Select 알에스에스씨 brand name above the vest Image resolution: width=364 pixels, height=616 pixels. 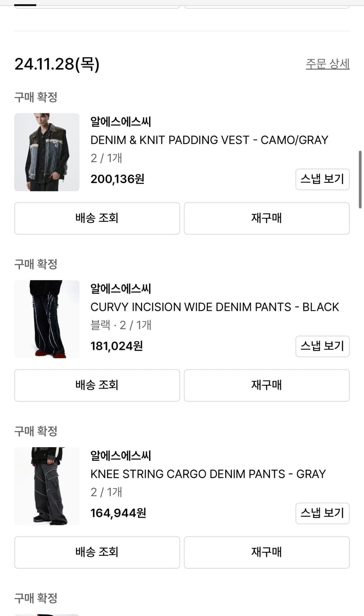point(121,122)
